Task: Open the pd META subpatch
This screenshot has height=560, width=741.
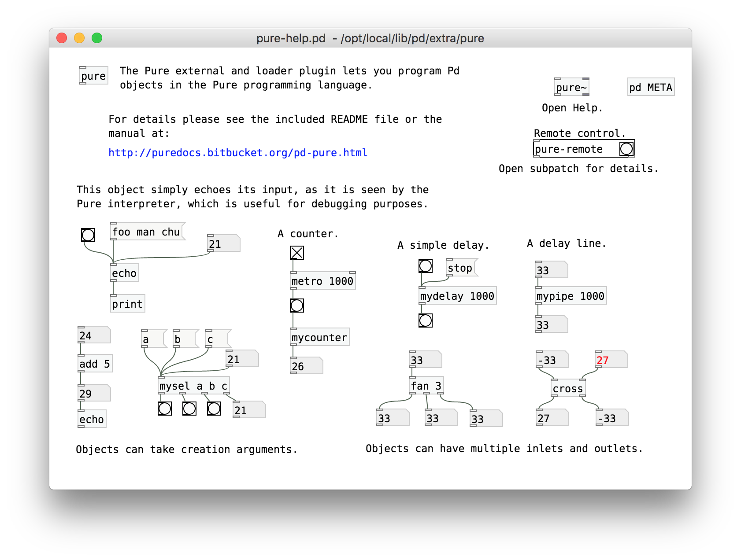Action: point(651,87)
